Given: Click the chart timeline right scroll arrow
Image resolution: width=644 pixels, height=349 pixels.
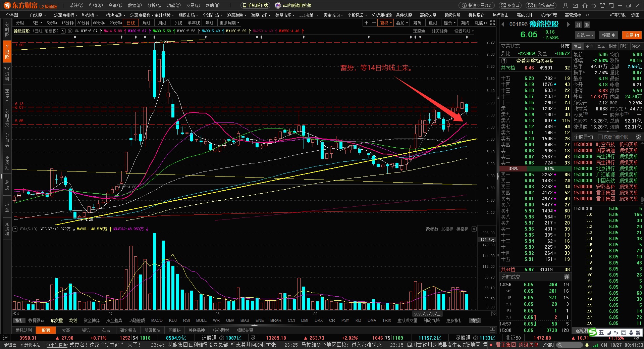Looking at the screenshot, I should [x=493, y=314].
